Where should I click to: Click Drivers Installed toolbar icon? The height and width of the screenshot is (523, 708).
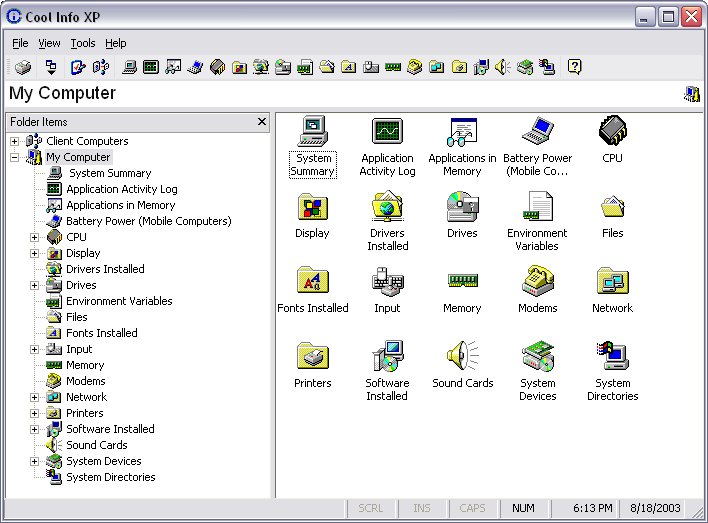click(x=261, y=67)
